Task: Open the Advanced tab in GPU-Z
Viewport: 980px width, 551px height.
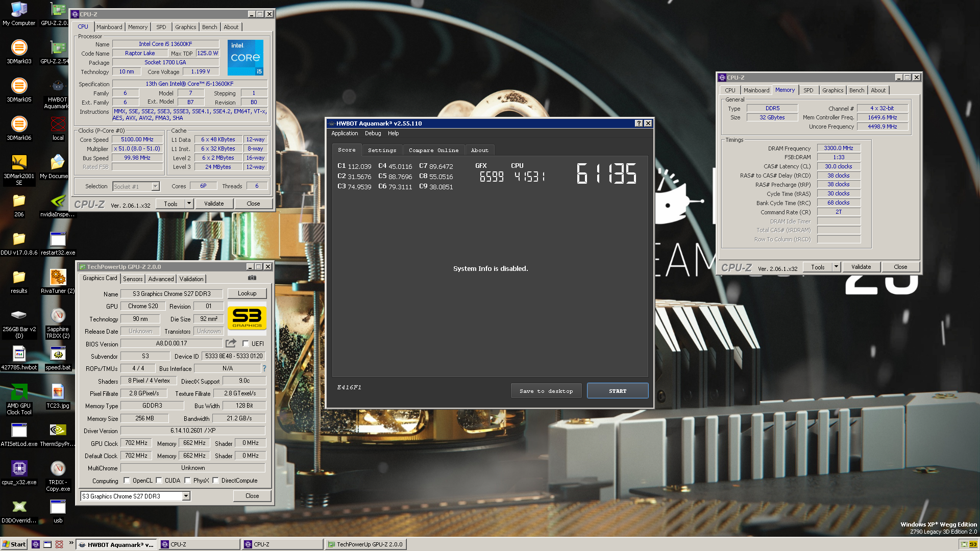Action: pos(161,279)
